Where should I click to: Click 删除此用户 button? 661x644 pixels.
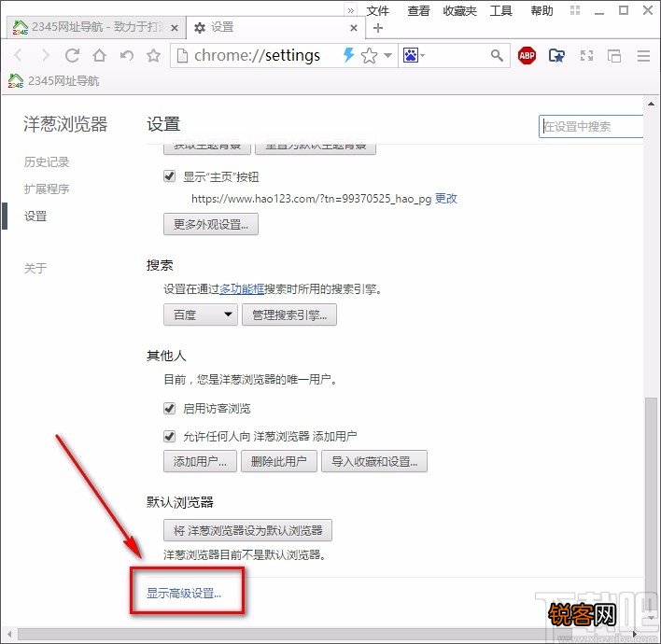(x=278, y=461)
